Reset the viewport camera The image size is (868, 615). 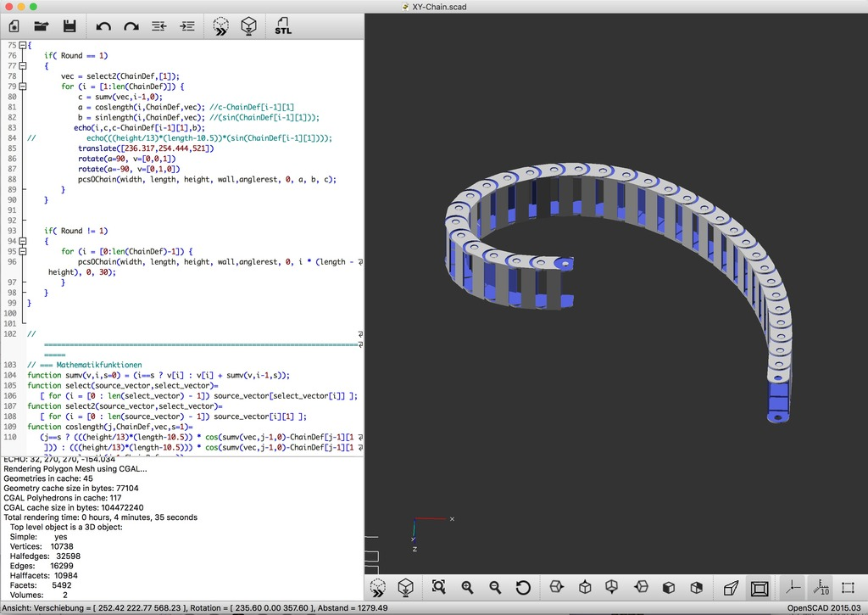coord(524,587)
